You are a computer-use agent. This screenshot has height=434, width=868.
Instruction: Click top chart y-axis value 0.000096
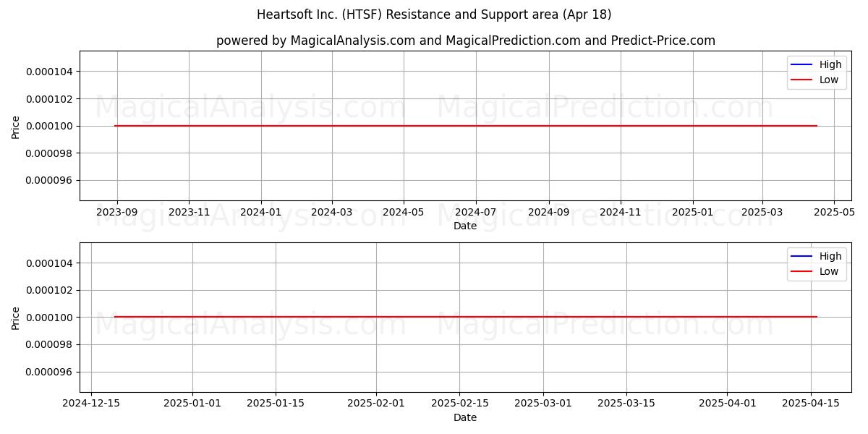coord(49,180)
